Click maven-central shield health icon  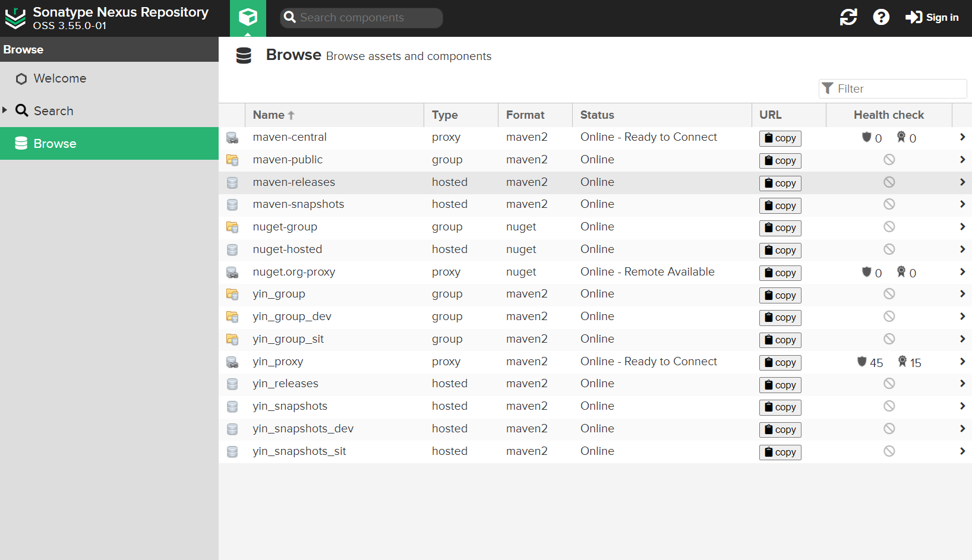tap(866, 137)
